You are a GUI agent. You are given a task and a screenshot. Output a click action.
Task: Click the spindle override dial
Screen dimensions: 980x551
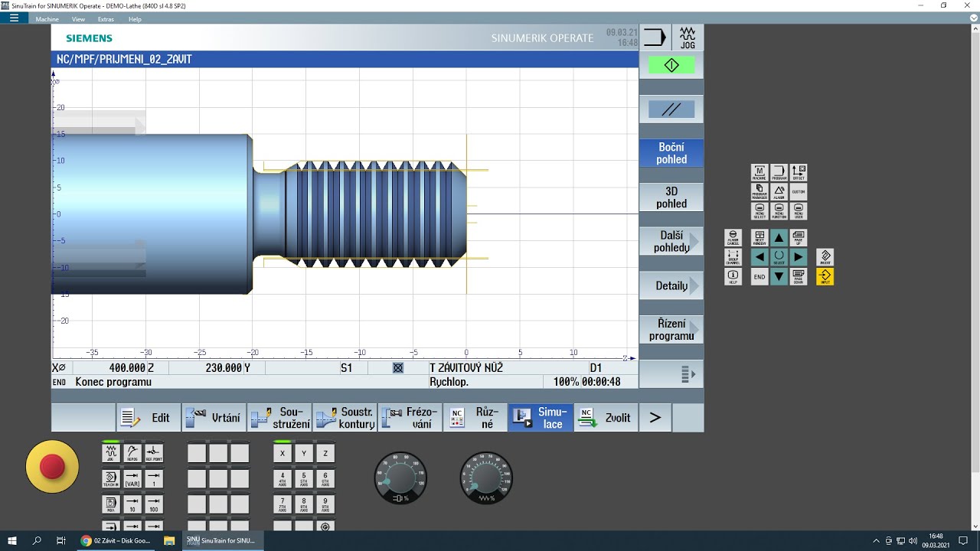click(400, 478)
